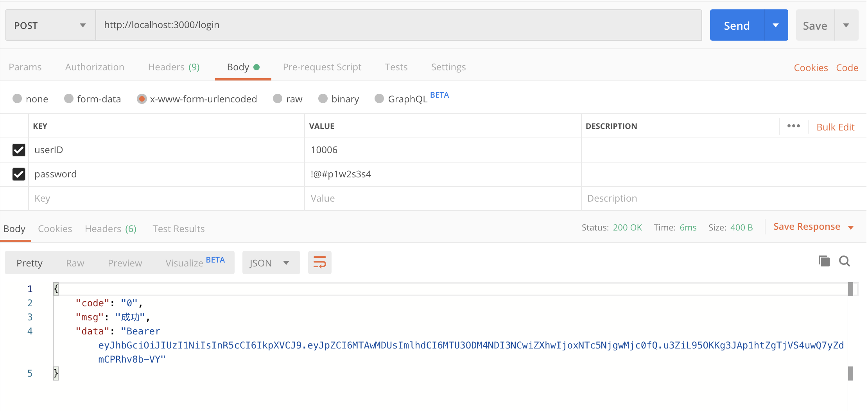This screenshot has width=868, height=411.
Task: Switch response view to Raw
Action: (75, 263)
